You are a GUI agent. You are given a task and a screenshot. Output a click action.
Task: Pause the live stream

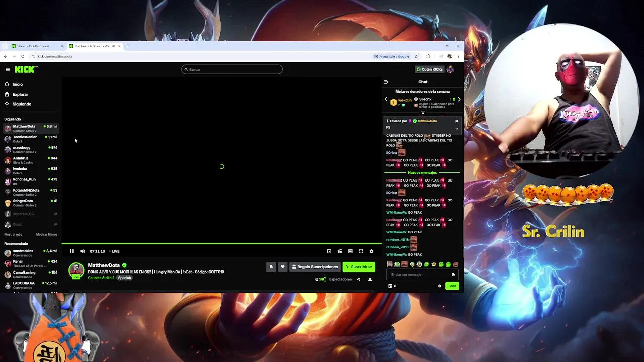coord(72,251)
